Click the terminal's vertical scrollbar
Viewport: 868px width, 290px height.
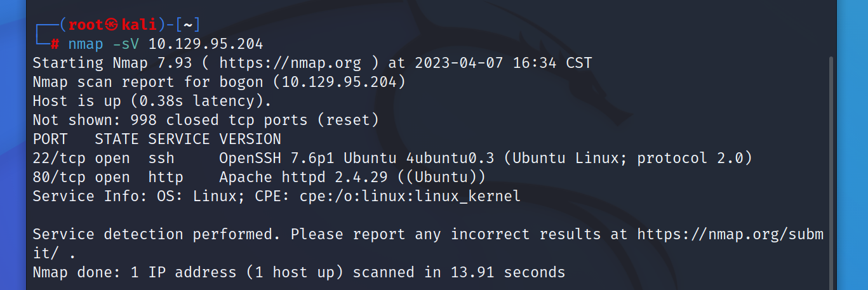pyautogui.click(x=831, y=171)
